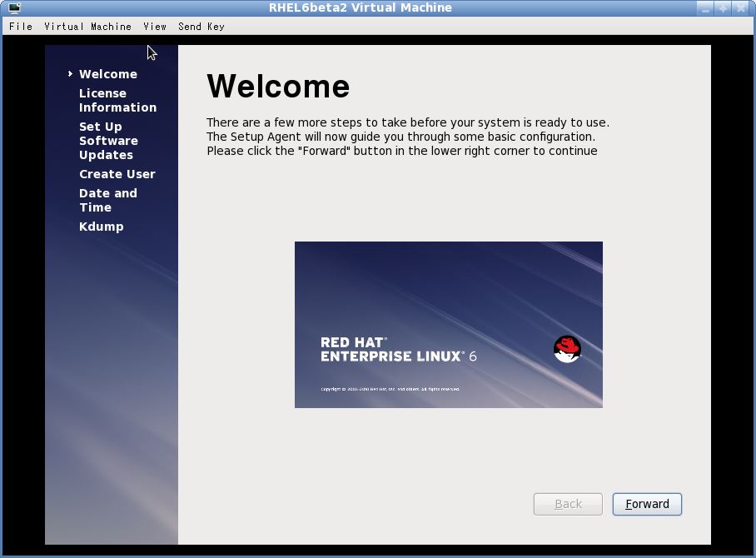Click the Red Hat Enterprise Linux 6 banner

(449, 325)
